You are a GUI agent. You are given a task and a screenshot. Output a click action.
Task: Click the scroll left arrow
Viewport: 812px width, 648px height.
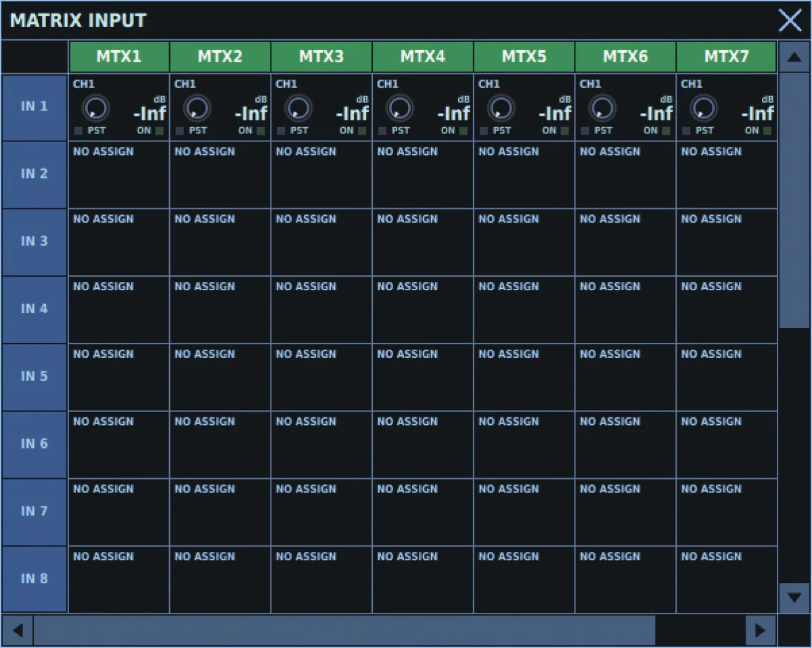pos(18,630)
